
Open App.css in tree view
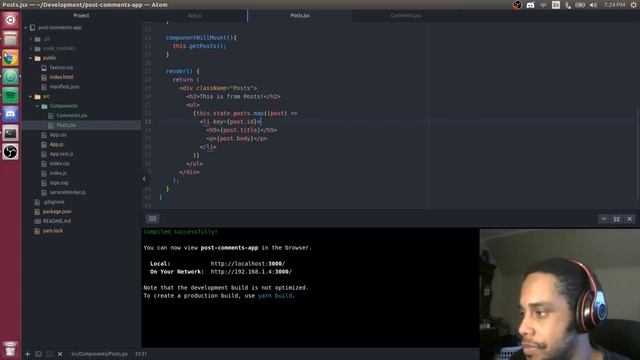58,135
